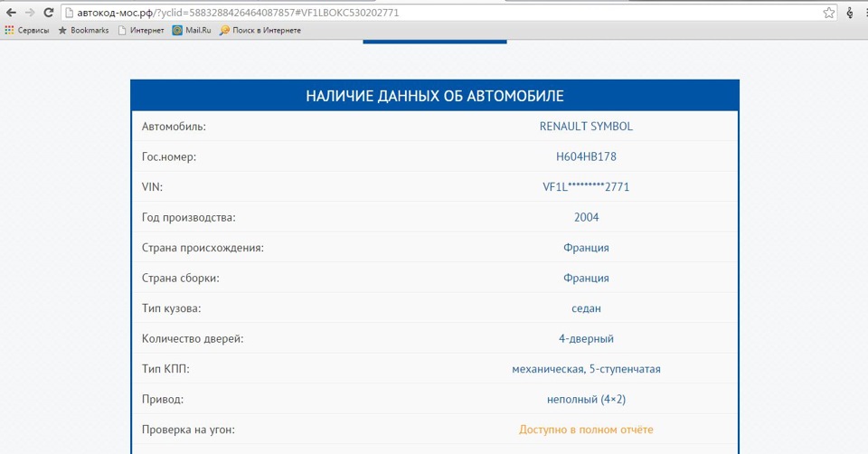Click the page icon in address bar
The width and height of the screenshot is (868, 454).
pos(70,12)
